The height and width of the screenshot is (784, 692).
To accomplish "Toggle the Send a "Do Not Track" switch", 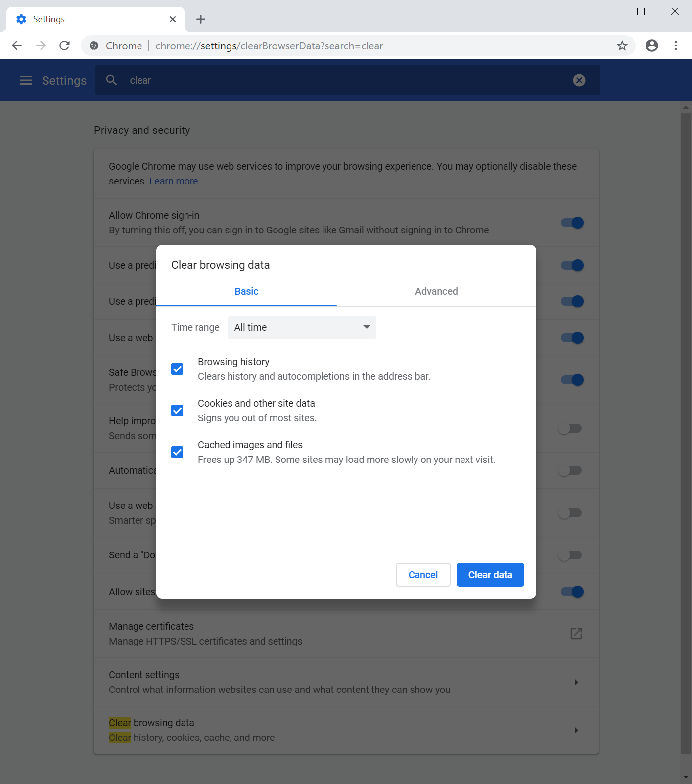I will [570, 555].
